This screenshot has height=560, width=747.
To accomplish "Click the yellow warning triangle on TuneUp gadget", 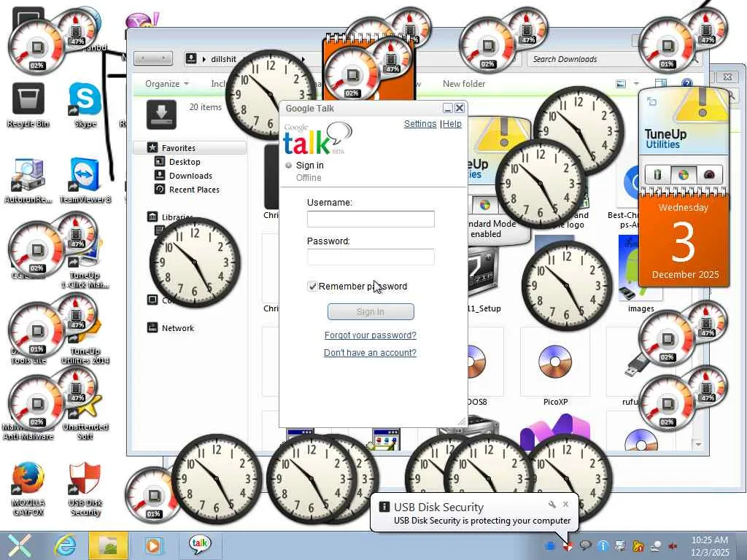I will click(x=703, y=107).
